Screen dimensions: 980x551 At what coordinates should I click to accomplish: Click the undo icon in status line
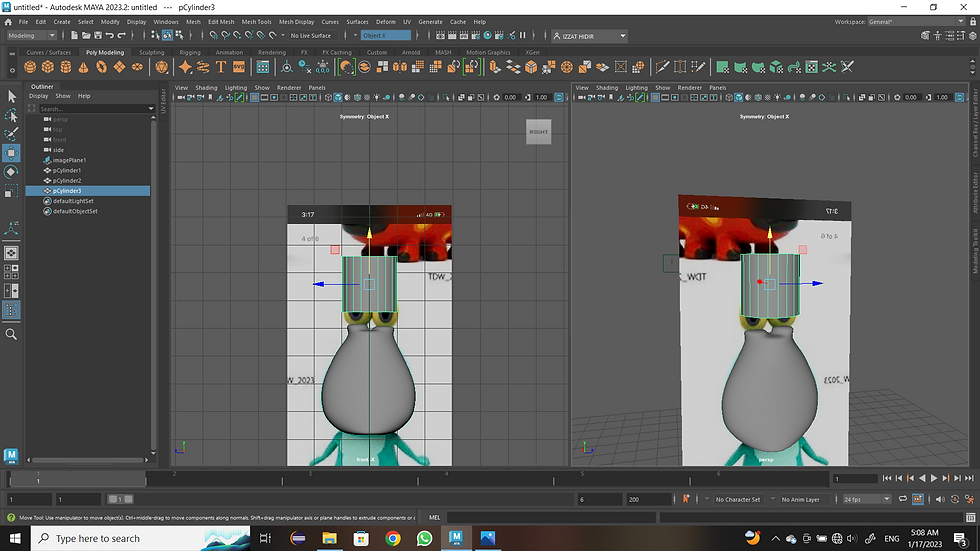pos(109,36)
